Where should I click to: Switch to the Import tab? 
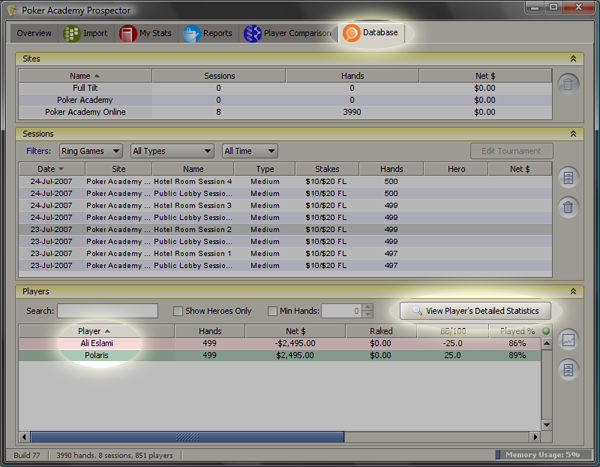pyautogui.click(x=86, y=33)
